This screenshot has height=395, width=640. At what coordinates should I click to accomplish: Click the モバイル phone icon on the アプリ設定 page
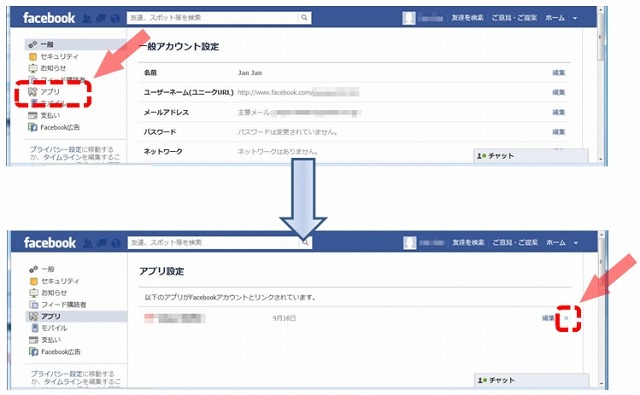tap(35, 328)
